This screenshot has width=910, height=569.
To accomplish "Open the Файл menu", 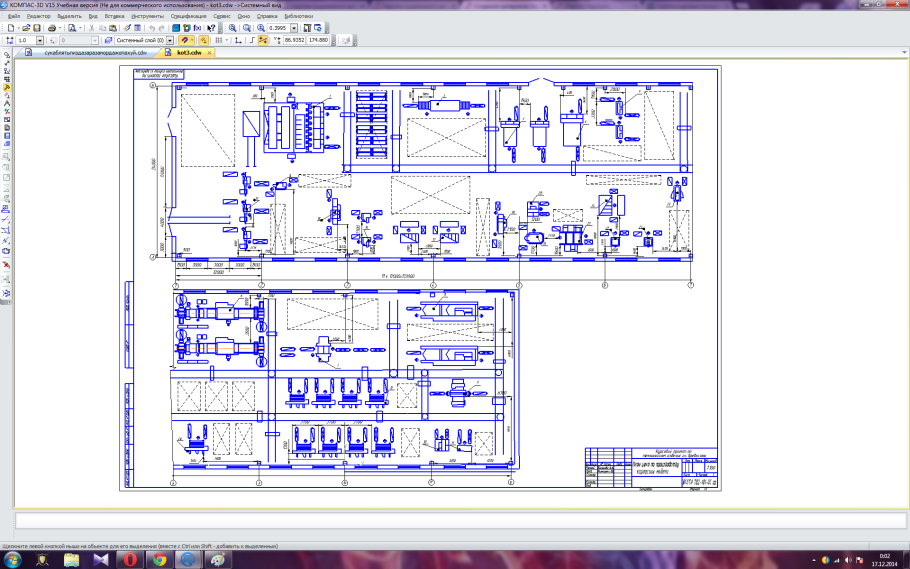I will (x=13, y=17).
